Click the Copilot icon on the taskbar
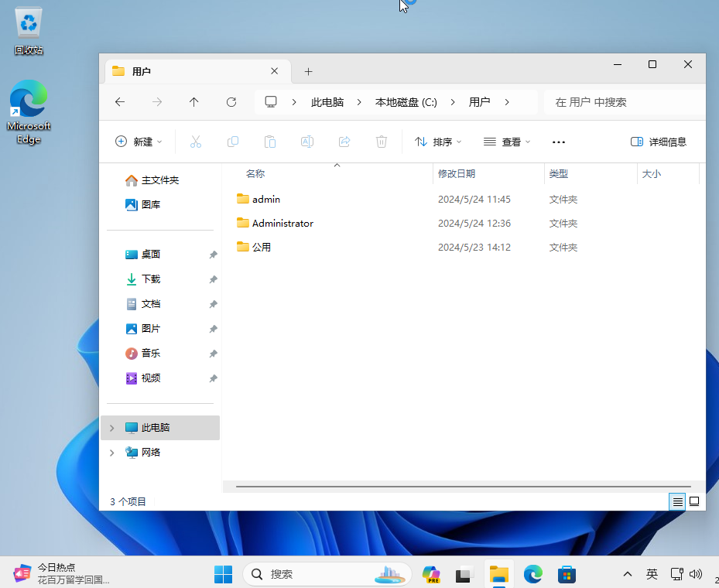 pos(431,574)
